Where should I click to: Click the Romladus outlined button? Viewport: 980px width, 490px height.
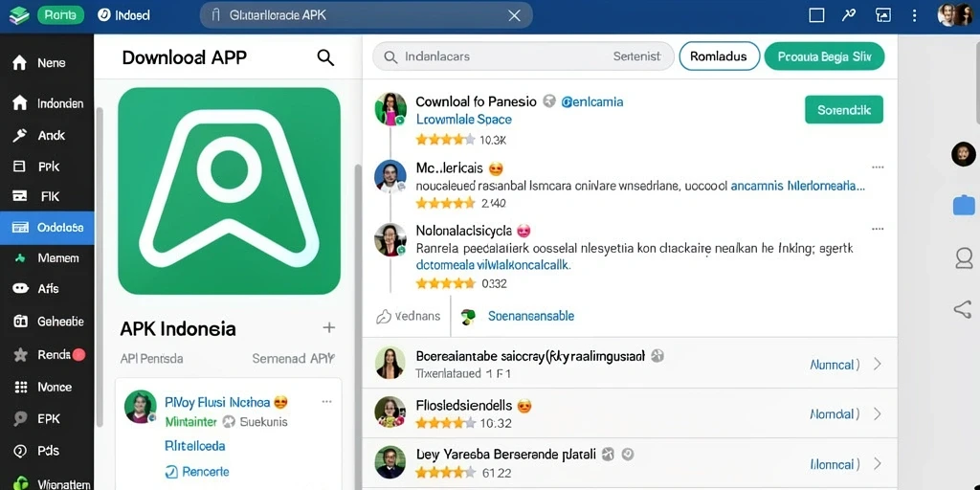point(719,56)
